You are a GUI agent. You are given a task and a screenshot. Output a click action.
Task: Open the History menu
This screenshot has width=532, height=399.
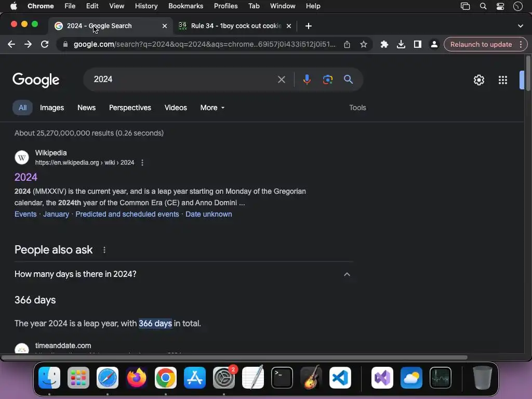pyautogui.click(x=146, y=6)
